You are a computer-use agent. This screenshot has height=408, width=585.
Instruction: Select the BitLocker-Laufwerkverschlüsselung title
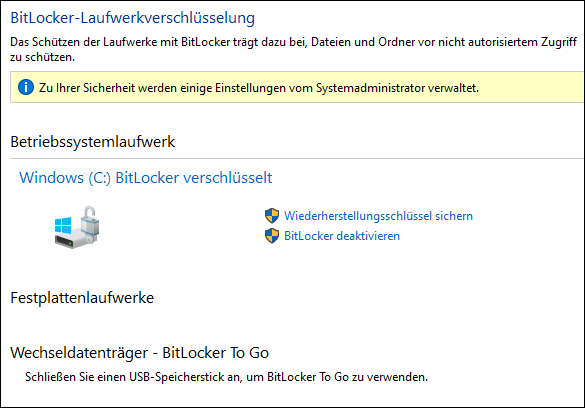(x=132, y=18)
